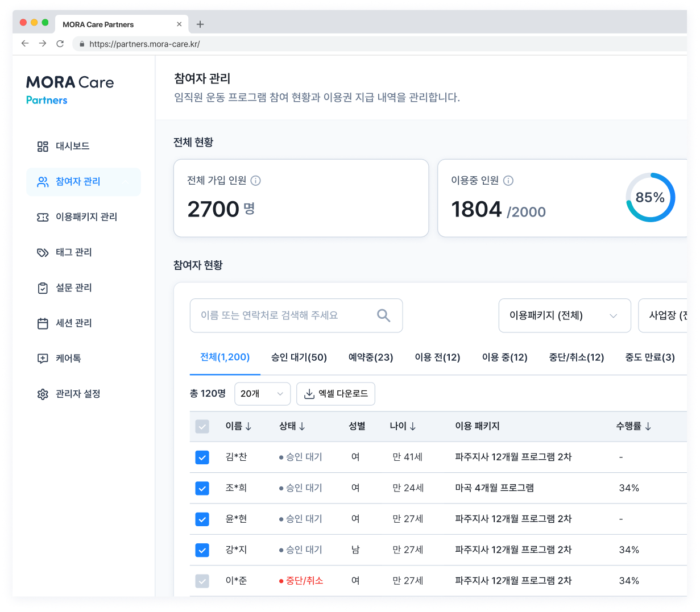700x612 pixels.
Task: Click info icon beside 전체 가입 인원
Action: pos(256,181)
